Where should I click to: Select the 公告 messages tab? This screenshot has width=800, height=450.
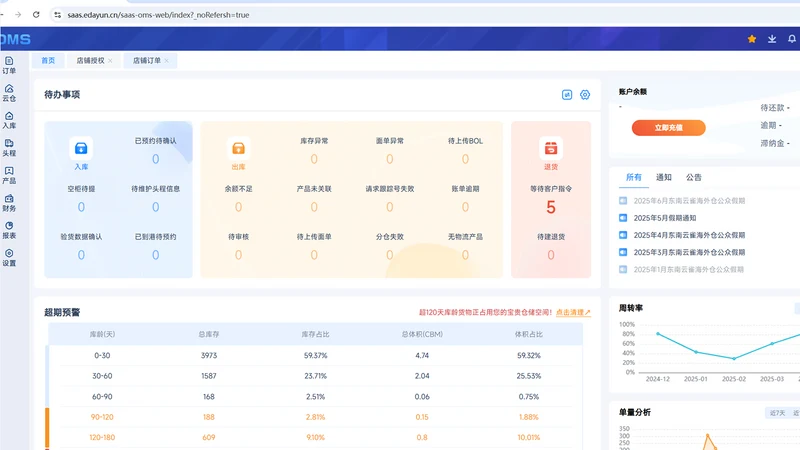(694, 177)
